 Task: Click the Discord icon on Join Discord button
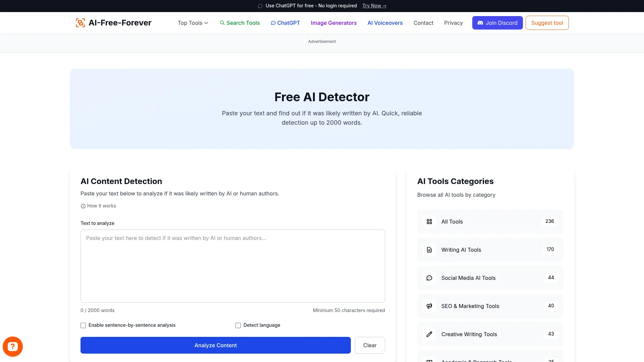(x=480, y=23)
